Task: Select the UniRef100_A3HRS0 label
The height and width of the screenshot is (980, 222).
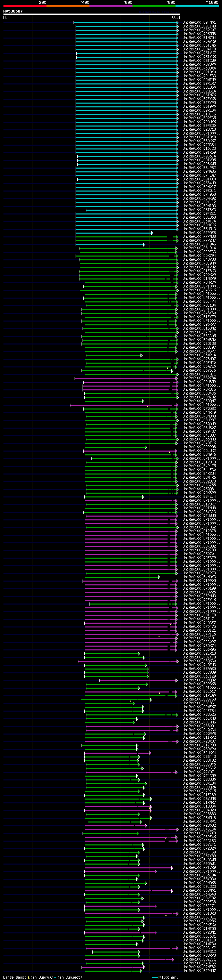Action: (199, 283)
